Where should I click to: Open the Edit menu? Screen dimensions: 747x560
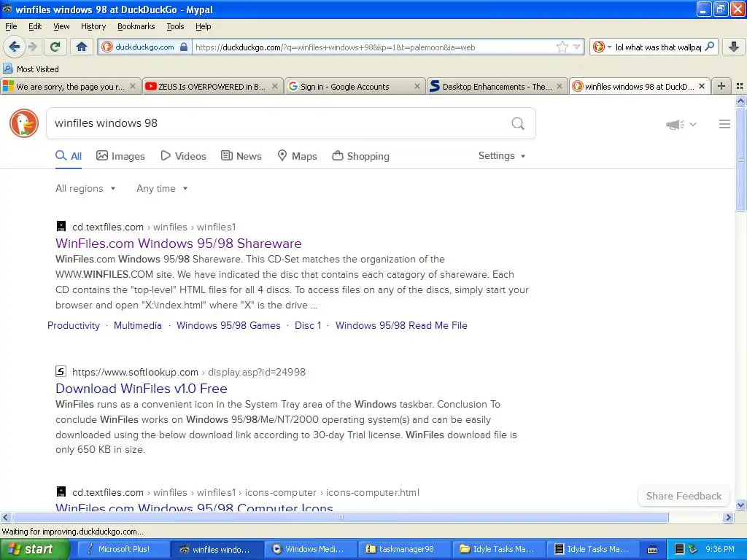point(35,26)
